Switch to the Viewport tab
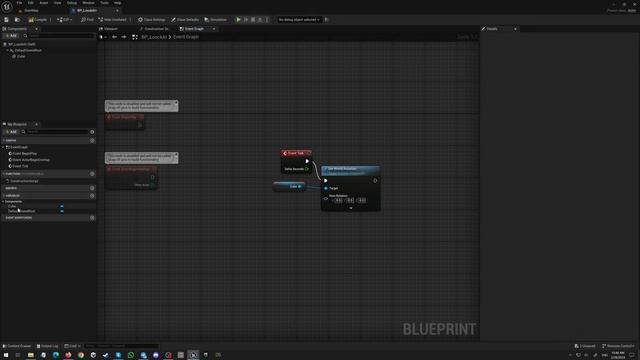 tap(109, 29)
